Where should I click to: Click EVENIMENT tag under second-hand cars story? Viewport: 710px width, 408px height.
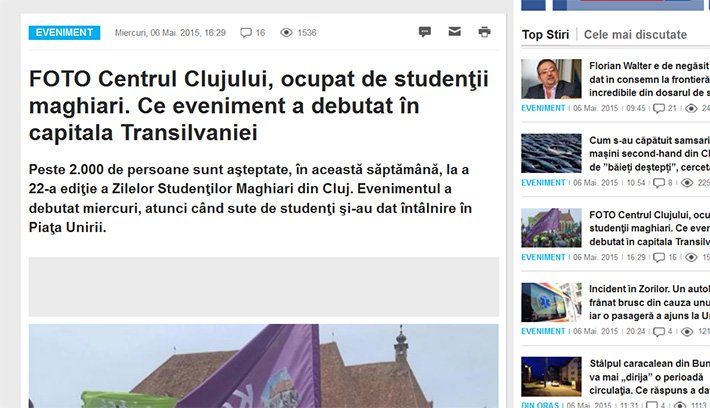coord(543,182)
